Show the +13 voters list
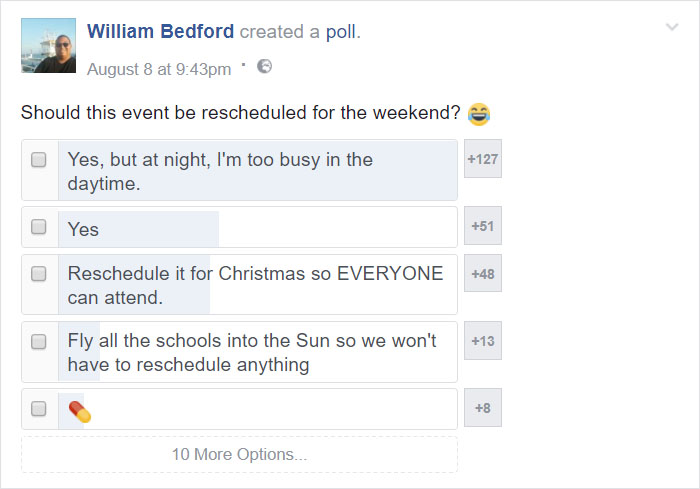 tap(483, 341)
